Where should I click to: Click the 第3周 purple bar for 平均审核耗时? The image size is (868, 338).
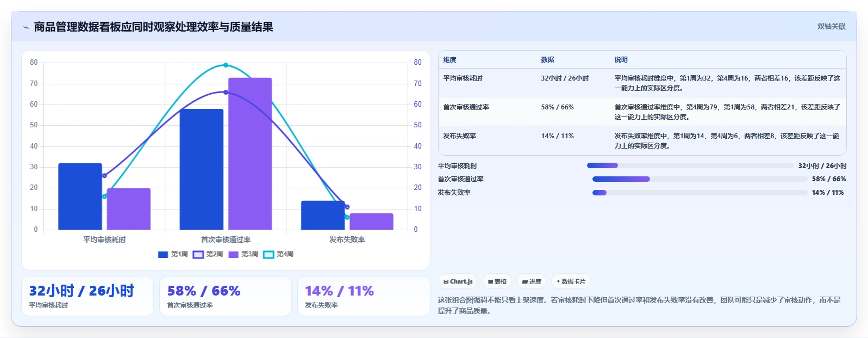point(129,209)
